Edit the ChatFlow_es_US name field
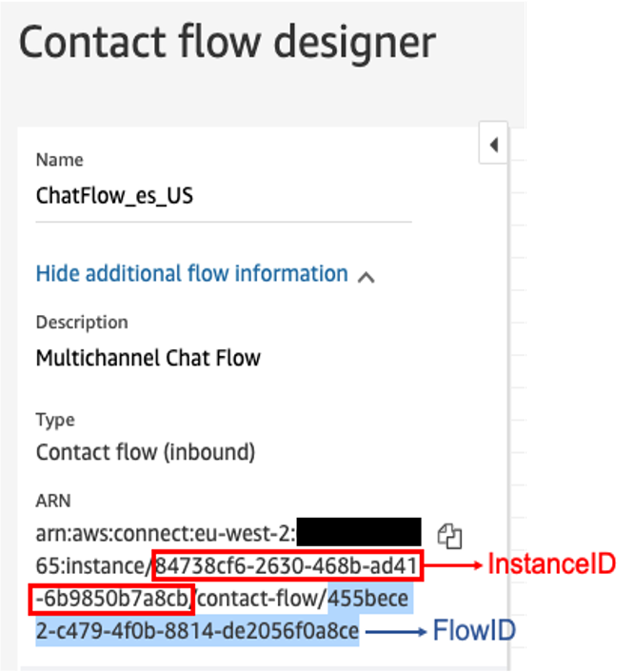Viewport: 634px width, 672px height. [224, 197]
